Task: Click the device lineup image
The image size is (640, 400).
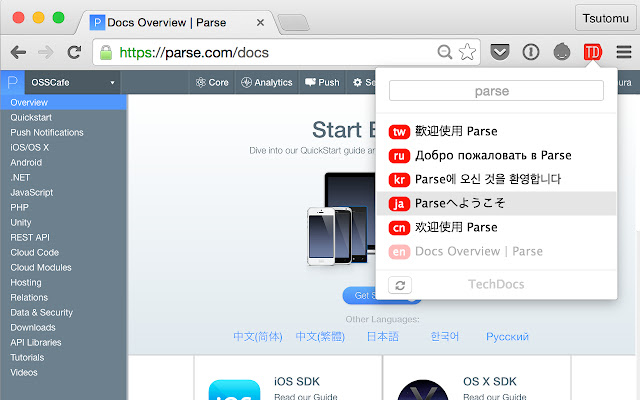Action: click(341, 219)
